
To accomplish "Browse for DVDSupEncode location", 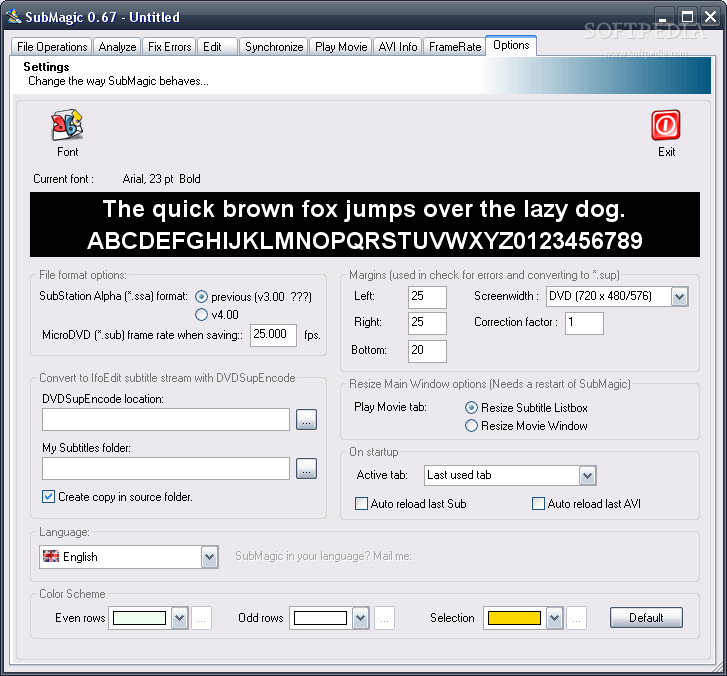I will (306, 420).
